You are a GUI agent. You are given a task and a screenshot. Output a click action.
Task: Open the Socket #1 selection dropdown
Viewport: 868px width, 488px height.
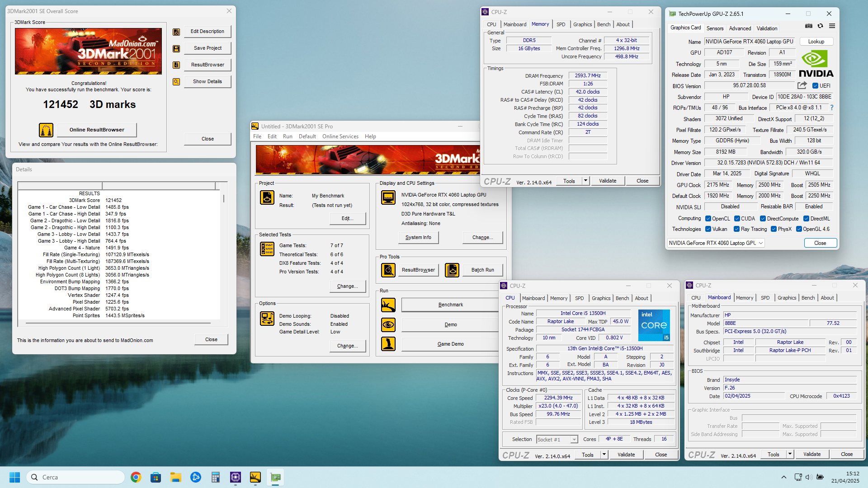click(x=557, y=440)
